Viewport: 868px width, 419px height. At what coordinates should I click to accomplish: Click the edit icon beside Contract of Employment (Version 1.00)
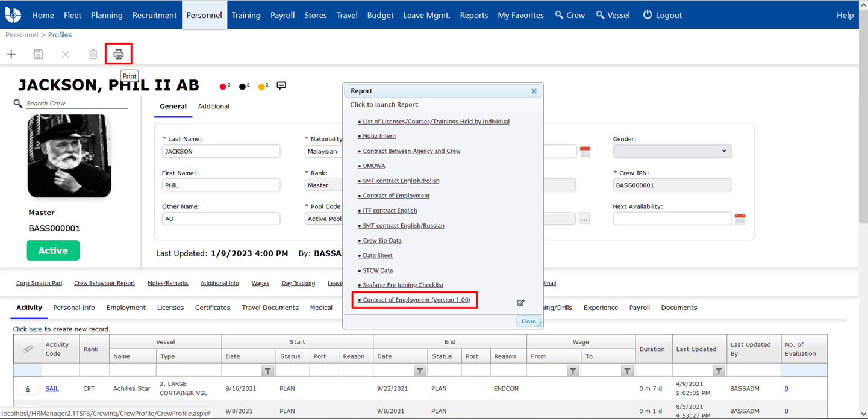pos(521,303)
